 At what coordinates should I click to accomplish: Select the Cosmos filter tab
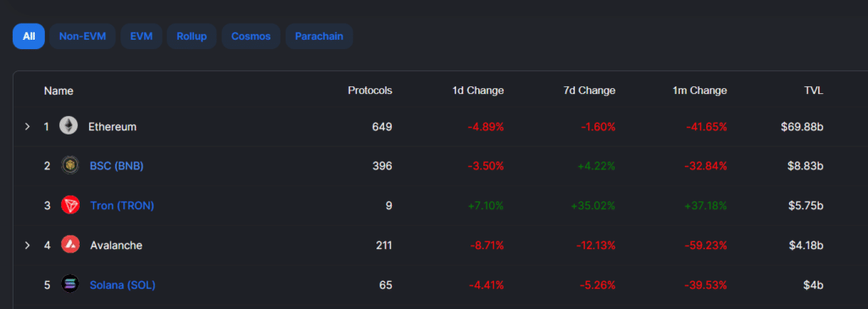[x=251, y=36]
